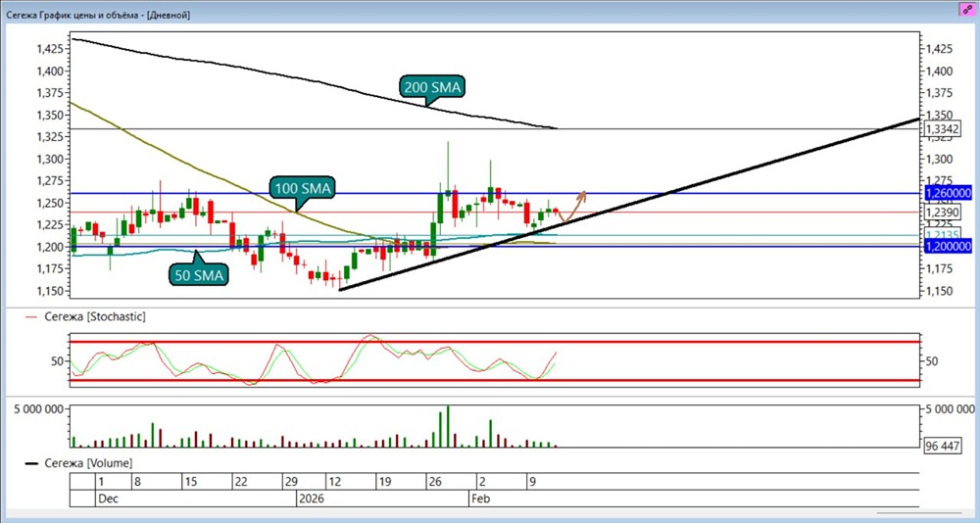Click the tallest green volume bar near 26 January
Image resolution: width=980 pixels, height=523 pixels.
(448, 426)
